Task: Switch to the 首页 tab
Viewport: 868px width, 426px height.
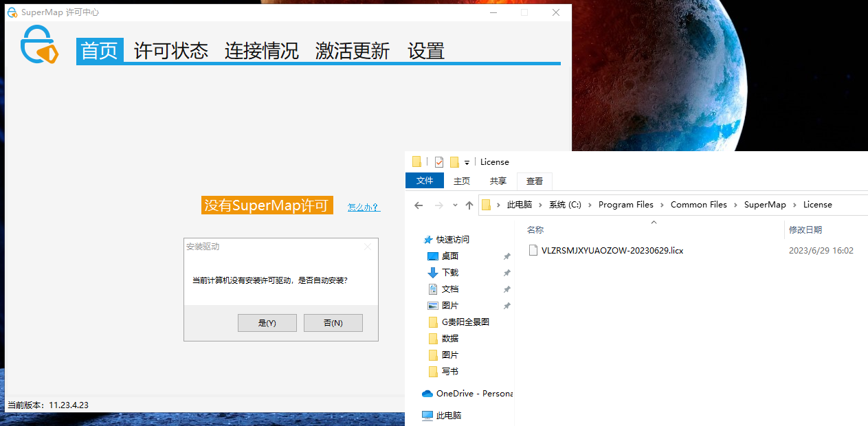Action: pyautogui.click(x=100, y=50)
